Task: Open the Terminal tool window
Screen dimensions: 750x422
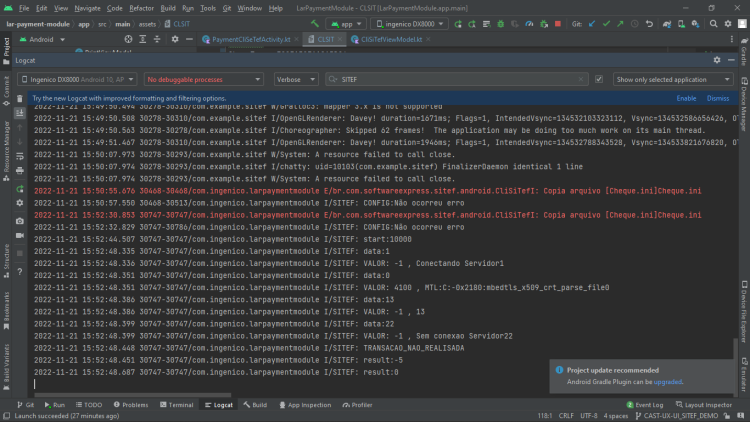Action: (176, 405)
